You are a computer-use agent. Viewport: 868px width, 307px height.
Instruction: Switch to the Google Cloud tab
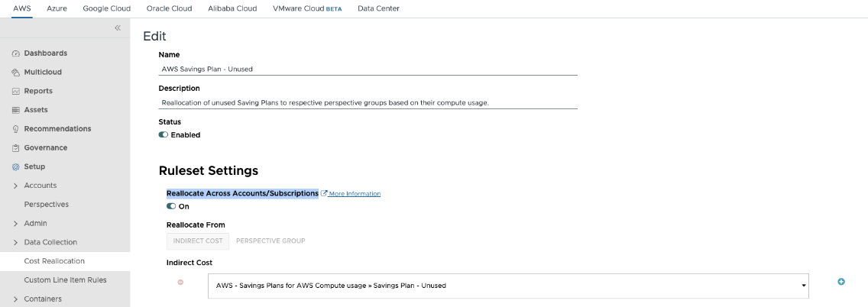107,8
